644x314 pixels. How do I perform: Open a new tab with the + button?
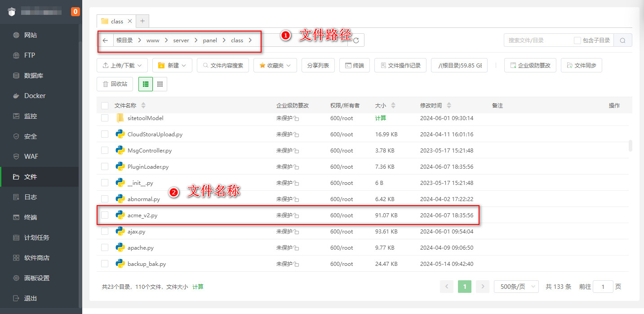tap(142, 21)
